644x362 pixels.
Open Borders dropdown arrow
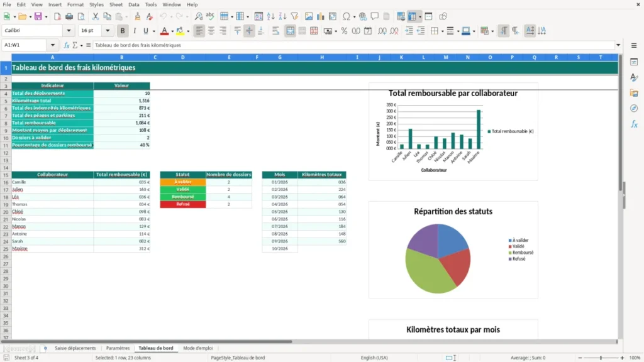pos(442,31)
